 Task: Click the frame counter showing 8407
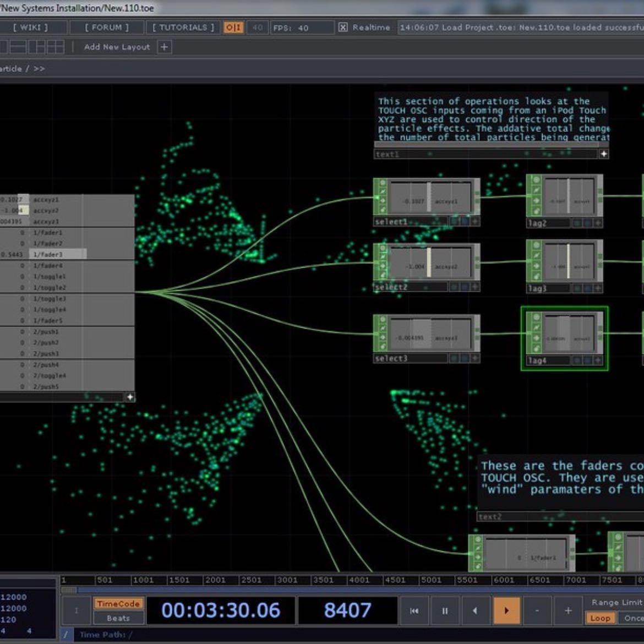347,610
